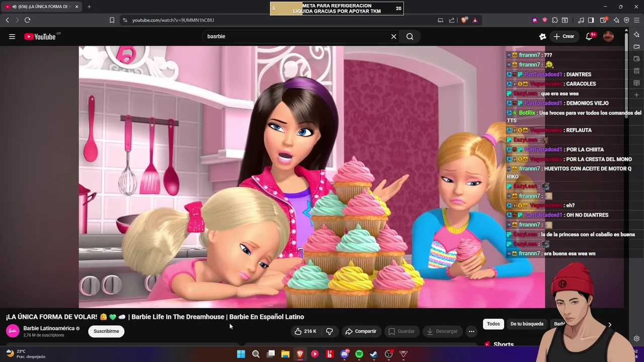Open File Explorer from the taskbar
This screenshot has width=644, height=362.
[285, 354]
